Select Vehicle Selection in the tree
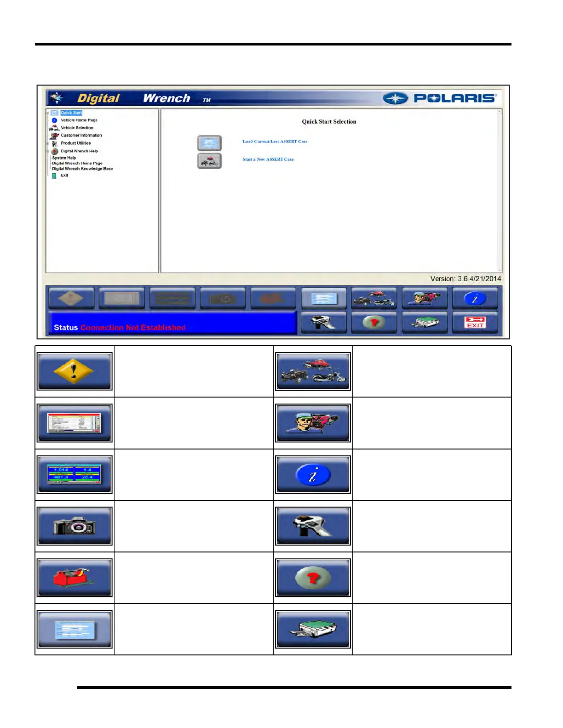Image resolution: width=563 pixels, height=728 pixels. [x=77, y=128]
